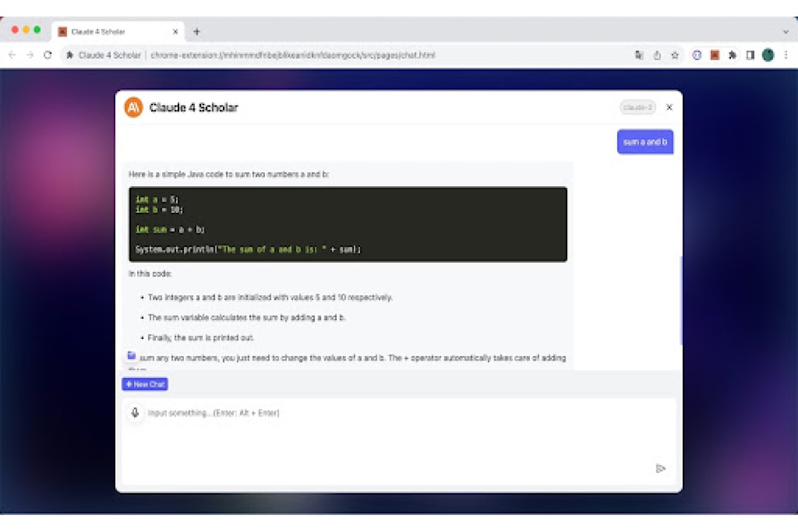The height and width of the screenshot is (532, 798).
Task: Click the 'sum a and b' message bubble
Action: [645, 142]
